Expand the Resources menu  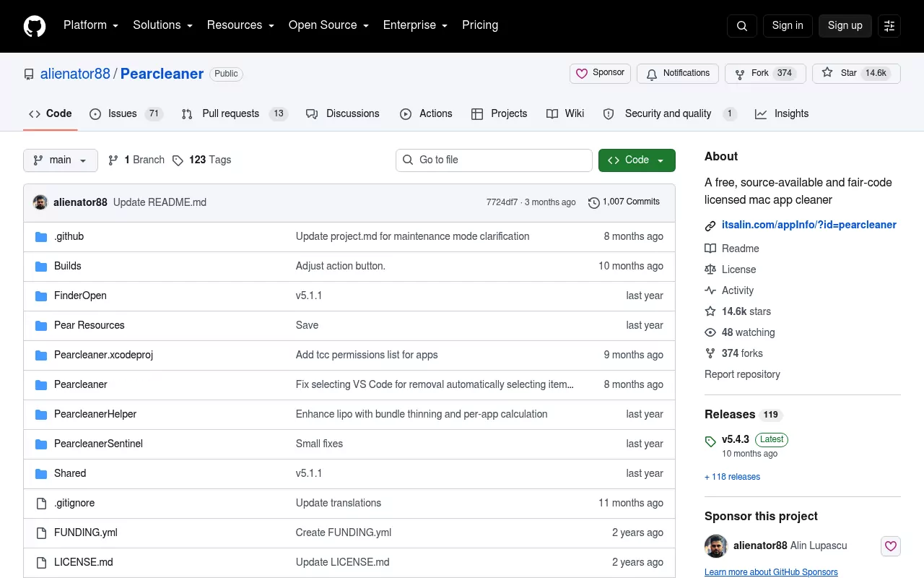[240, 25]
